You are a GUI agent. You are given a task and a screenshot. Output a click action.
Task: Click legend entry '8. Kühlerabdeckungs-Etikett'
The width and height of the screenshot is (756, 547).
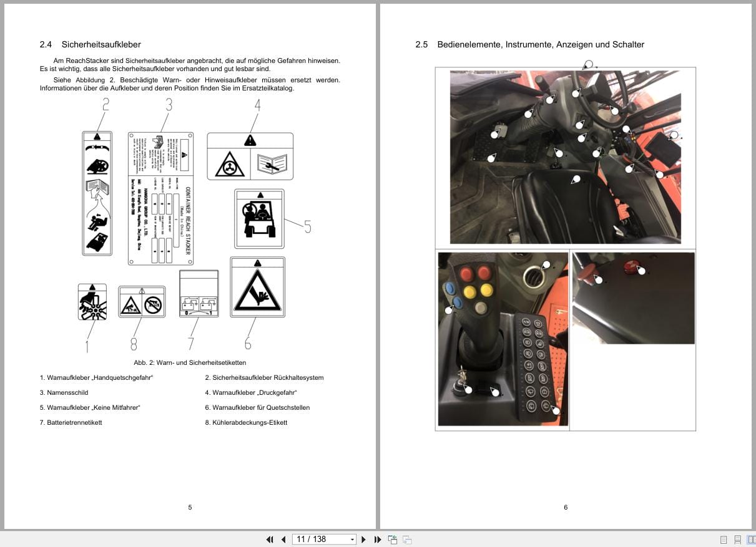click(x=246, y=422)
